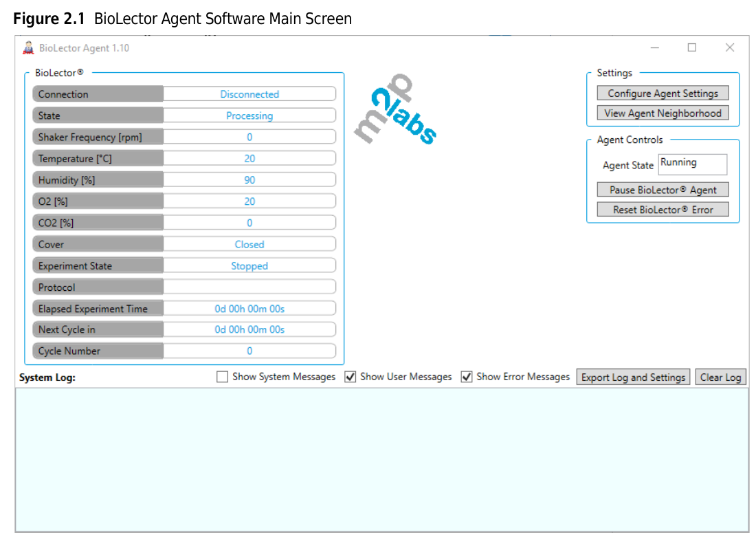Click the Cycle Number label
Screen dimensions: 756x550
point(98,351)
